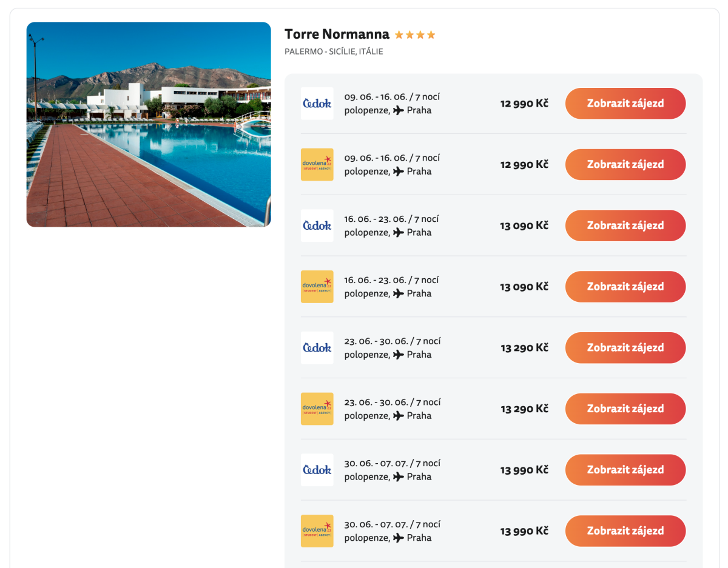Open Zobrazit zájezd for dovolena.cz 09. 06. trip

click(625, 164)
